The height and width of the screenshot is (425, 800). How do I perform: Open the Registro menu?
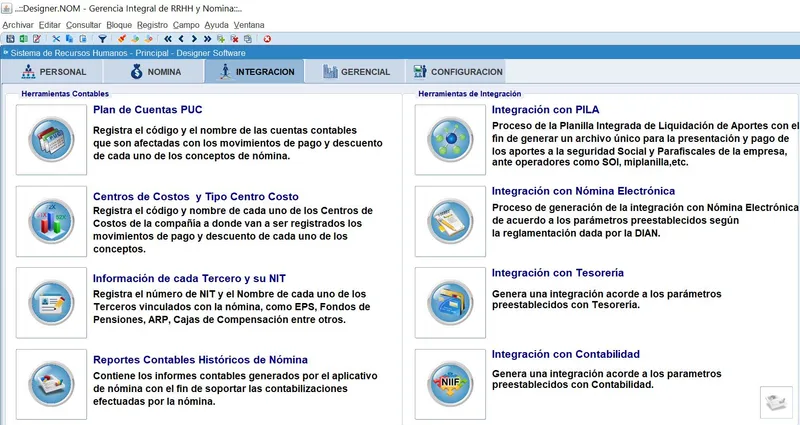(152, 24)
